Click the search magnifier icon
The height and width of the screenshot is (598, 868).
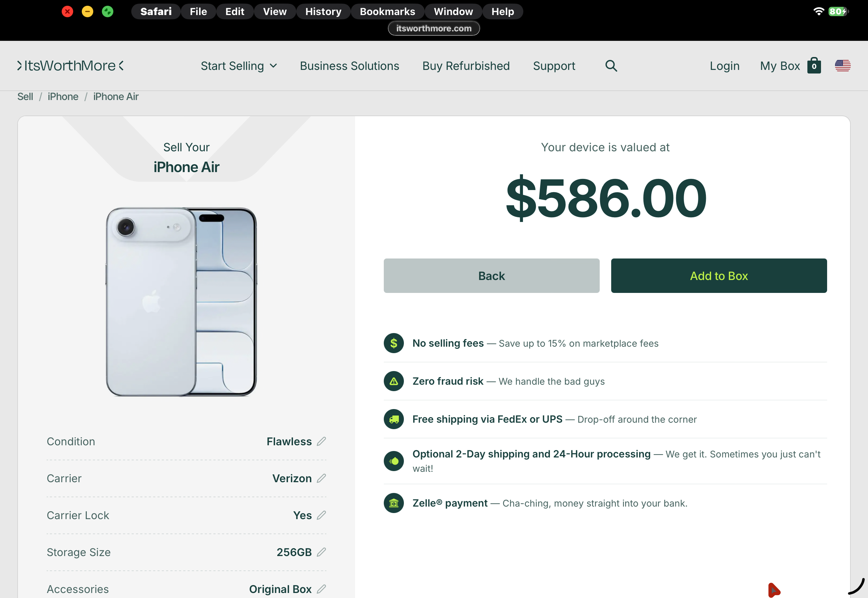611,66
